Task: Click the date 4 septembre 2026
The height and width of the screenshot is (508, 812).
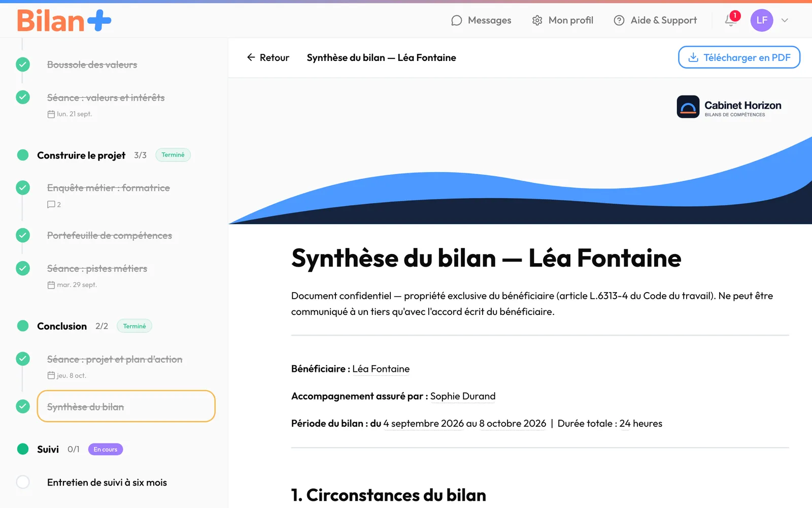Action: [x=424, y=424]
